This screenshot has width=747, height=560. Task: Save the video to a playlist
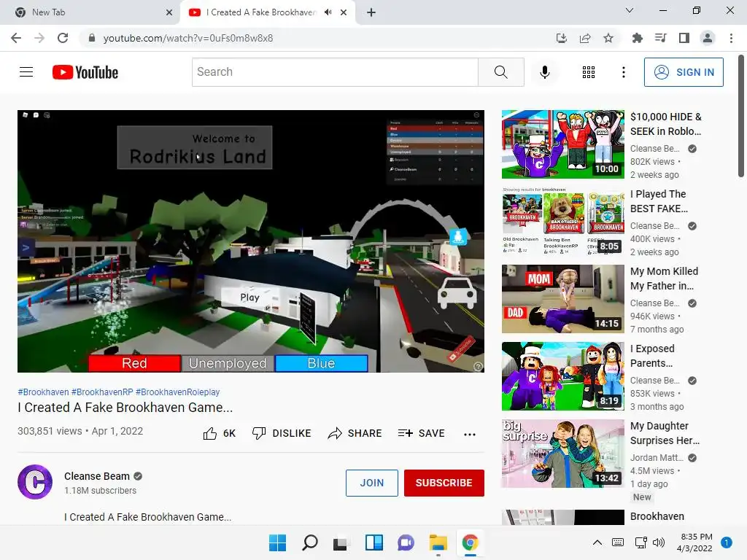tap(422, 433)
